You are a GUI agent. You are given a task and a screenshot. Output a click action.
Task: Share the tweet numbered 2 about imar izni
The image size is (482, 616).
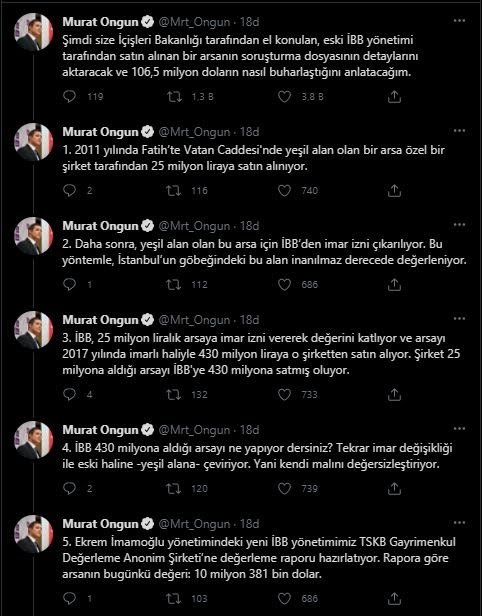tap(394, 284)
